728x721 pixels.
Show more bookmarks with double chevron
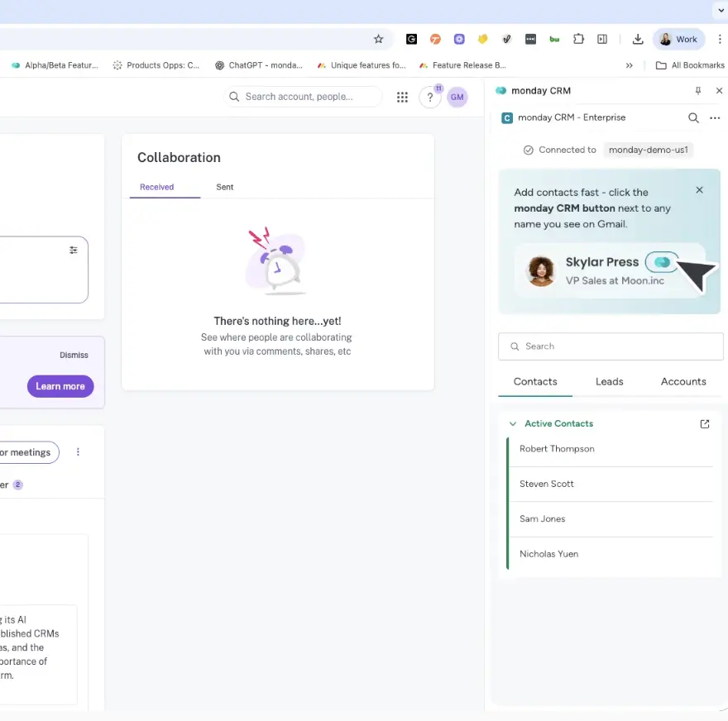(629, 65)
